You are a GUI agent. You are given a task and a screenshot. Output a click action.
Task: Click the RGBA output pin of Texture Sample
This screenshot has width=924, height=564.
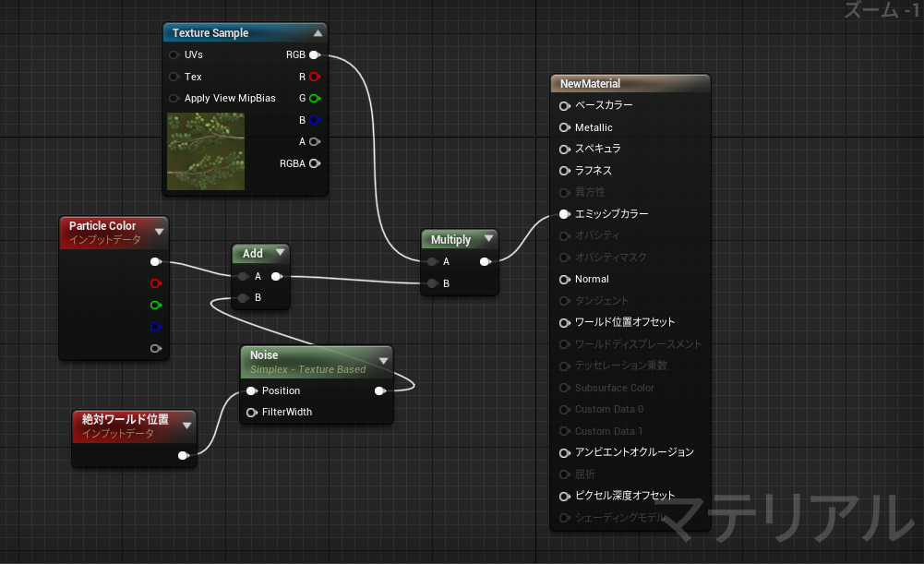(315, 163)
